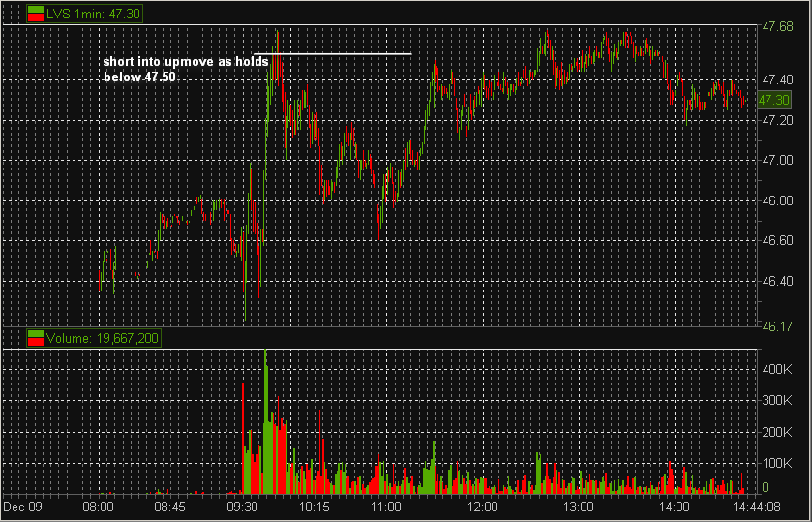Click the 14:44:08 timestamp label

click(758, 507)
